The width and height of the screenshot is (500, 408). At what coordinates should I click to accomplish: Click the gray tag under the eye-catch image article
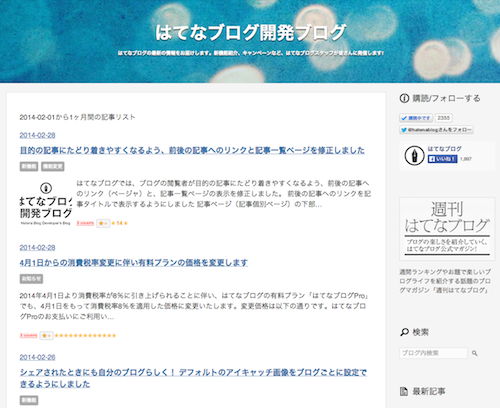pos(29,400)
